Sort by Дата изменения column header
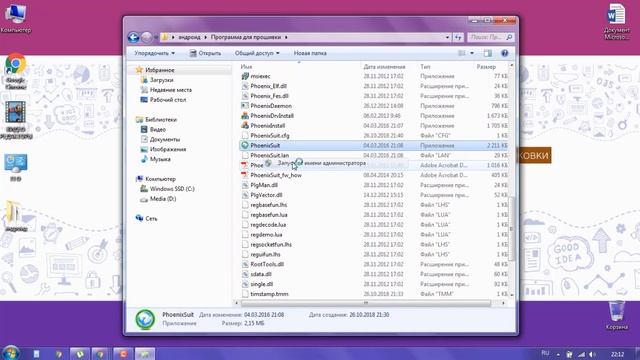This screenshot has width=640, height=360. coord(384,67)
